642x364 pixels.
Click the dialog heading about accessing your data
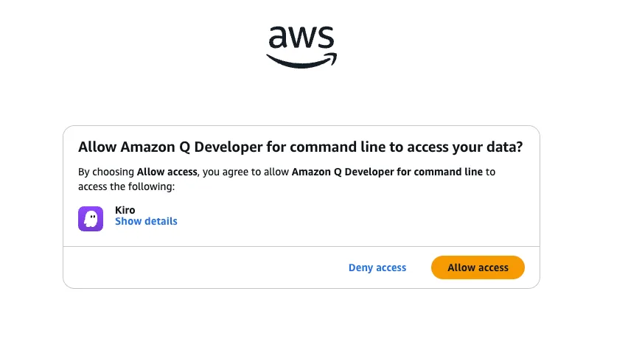tap(300, 147)
